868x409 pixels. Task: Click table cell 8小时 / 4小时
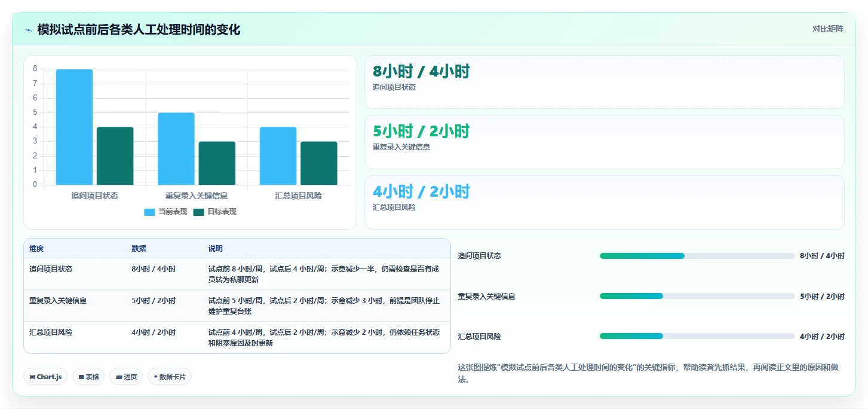click(154, 269)
